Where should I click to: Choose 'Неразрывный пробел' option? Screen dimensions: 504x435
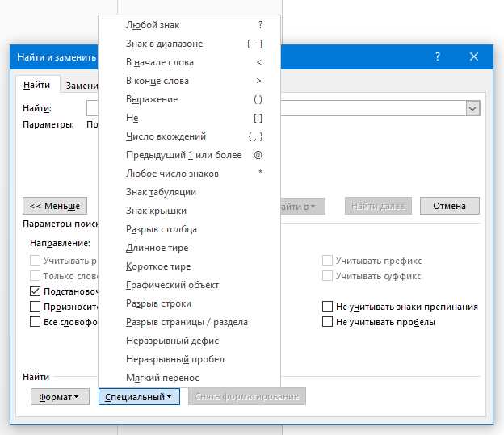point(174,359)
